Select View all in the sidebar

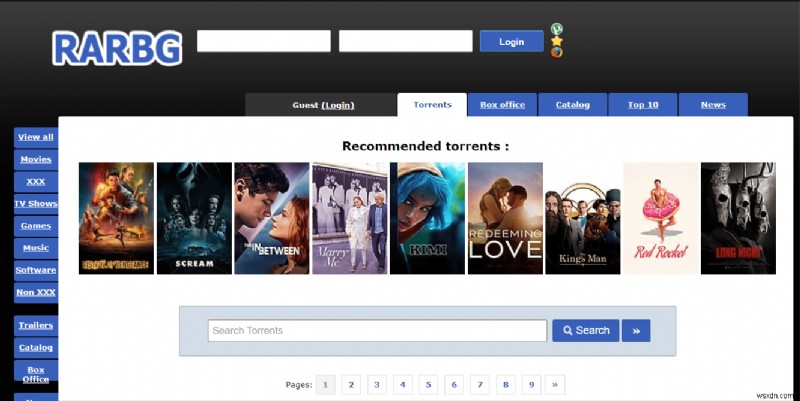pyautogui.click(x=36, y=137)
